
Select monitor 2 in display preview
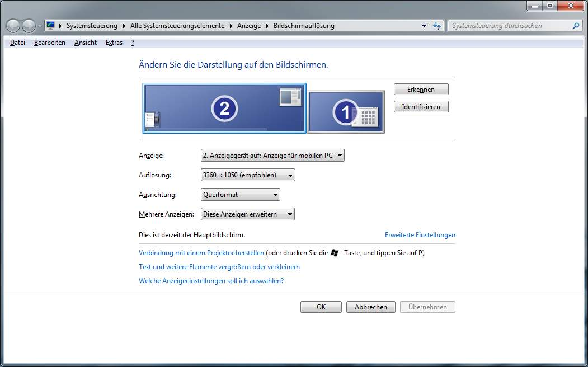click(224, 109)
